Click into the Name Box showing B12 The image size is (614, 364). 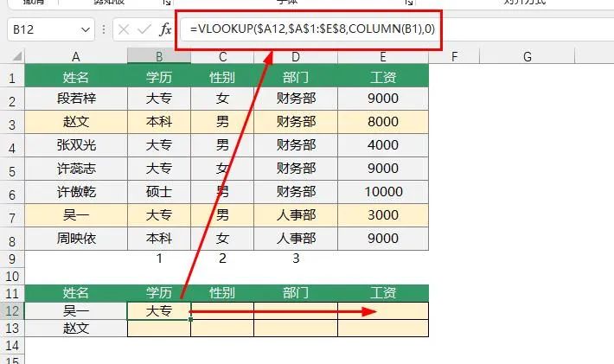pyautogui.click(x=51, y=29)
